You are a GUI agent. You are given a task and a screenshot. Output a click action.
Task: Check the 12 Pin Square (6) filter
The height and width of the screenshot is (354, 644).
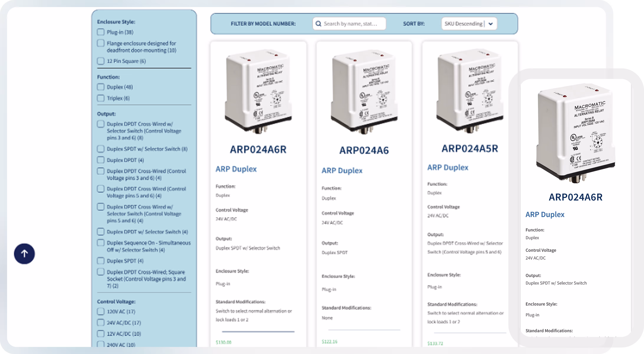[x=101, y=61]
